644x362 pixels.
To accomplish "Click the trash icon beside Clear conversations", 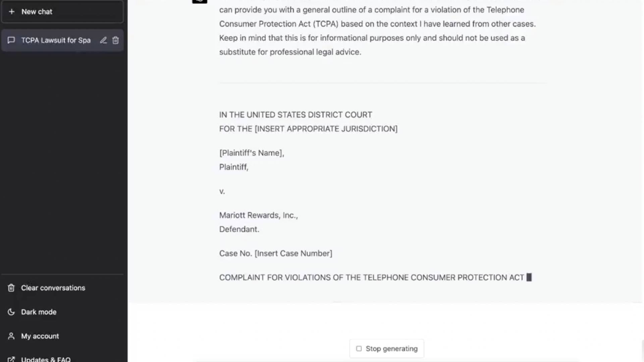I will 11,288.
